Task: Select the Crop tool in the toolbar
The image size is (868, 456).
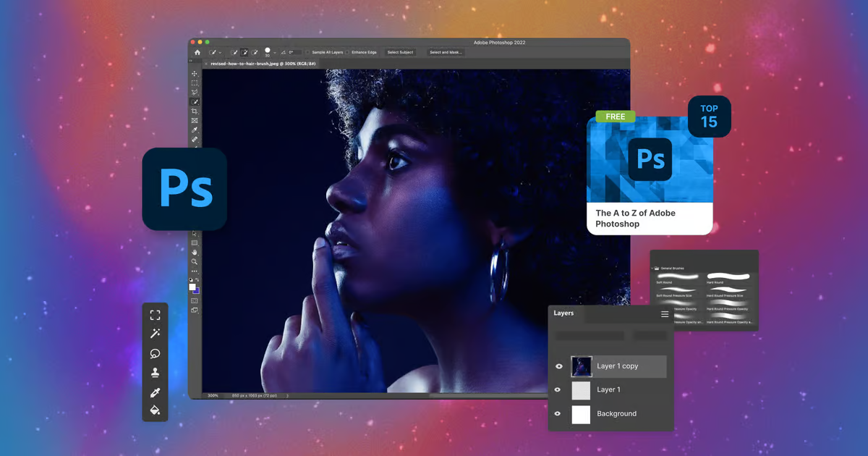Action: coord(195,111)
